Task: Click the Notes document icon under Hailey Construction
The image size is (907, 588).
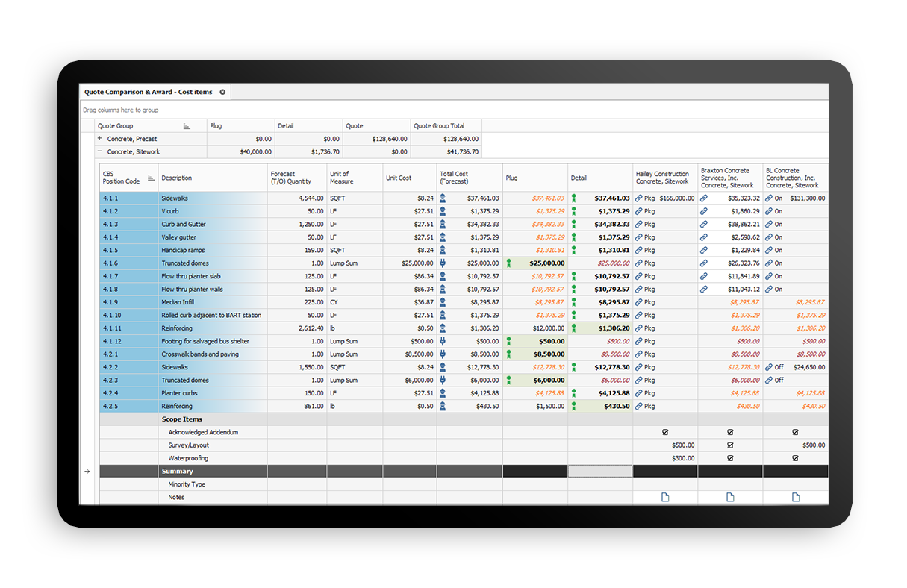Action: point(664,497)
